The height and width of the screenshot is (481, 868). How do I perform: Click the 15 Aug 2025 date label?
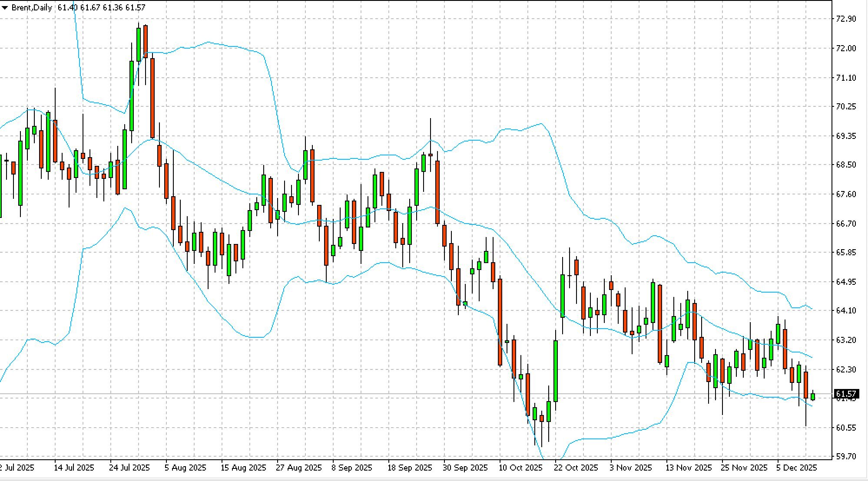click(243, 468)
